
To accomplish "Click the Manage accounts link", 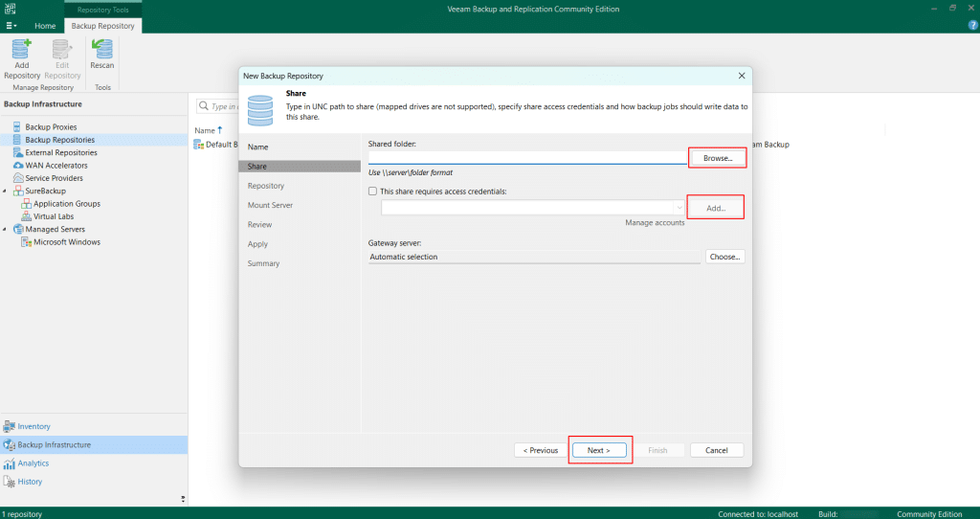I will click(x=655, y=222).
